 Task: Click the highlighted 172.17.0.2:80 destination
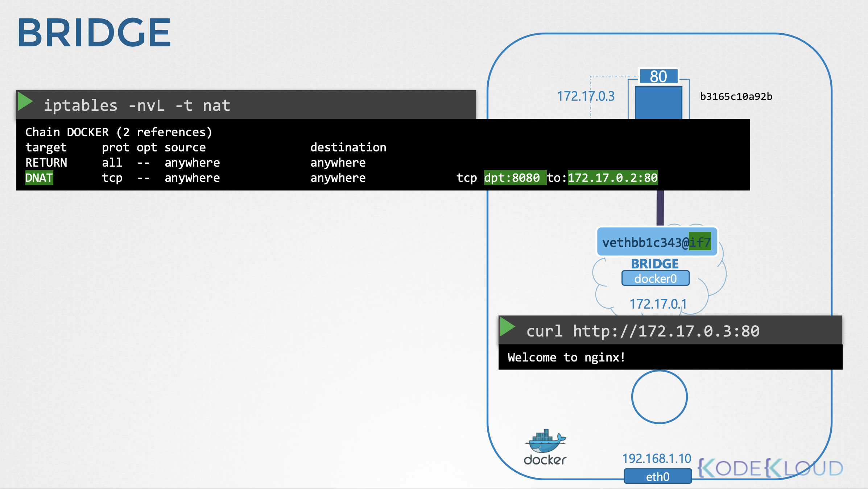coord(613,178)
